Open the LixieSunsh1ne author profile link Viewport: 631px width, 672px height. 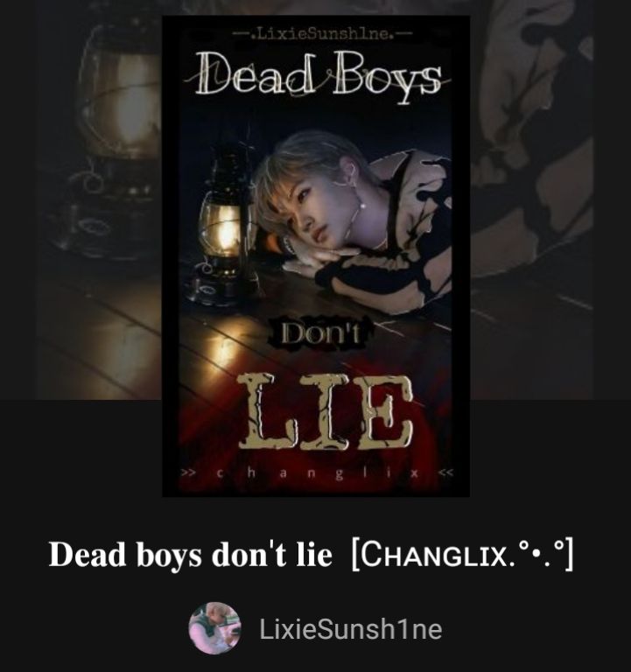(350, 629)
